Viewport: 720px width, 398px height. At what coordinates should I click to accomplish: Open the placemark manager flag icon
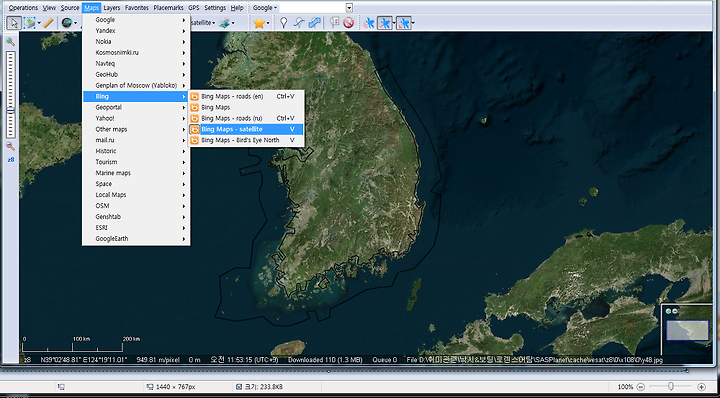coord(334,22)
